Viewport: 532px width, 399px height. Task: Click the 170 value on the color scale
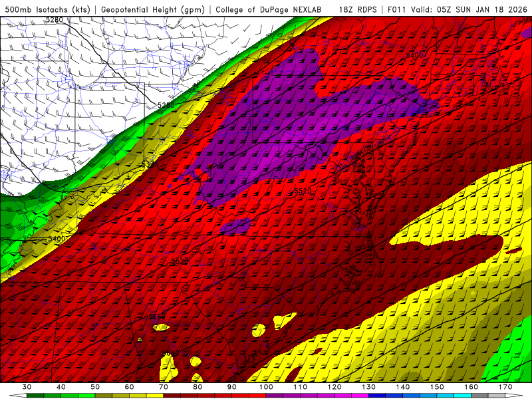point(505,387)
